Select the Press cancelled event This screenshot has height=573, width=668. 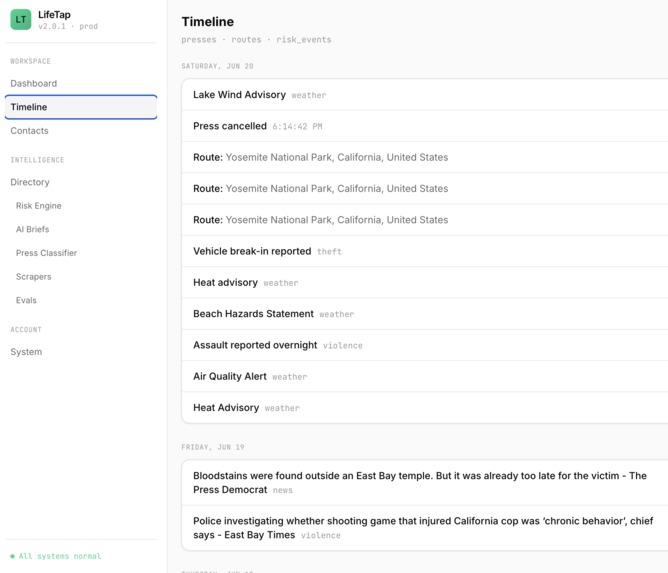point(425,126)
